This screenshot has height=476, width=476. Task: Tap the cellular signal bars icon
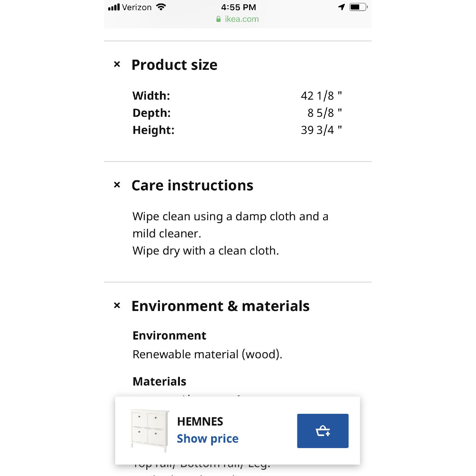point(114,7)
